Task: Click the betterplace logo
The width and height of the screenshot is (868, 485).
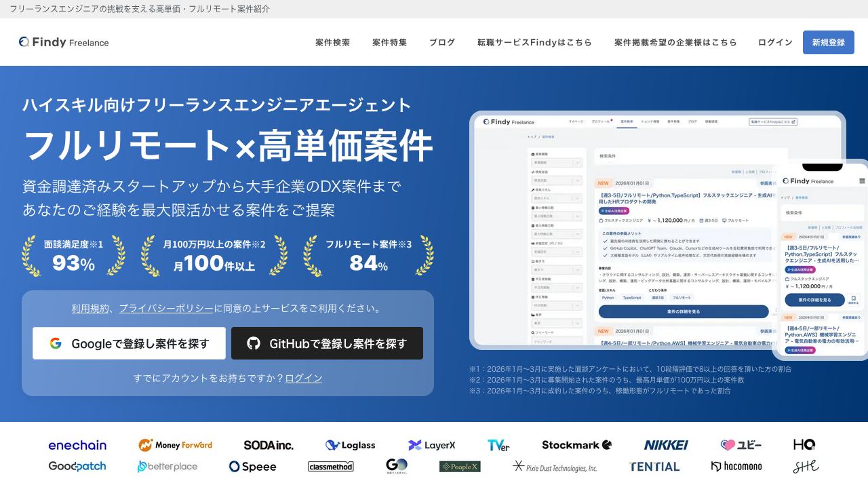Action: (167, 466)
